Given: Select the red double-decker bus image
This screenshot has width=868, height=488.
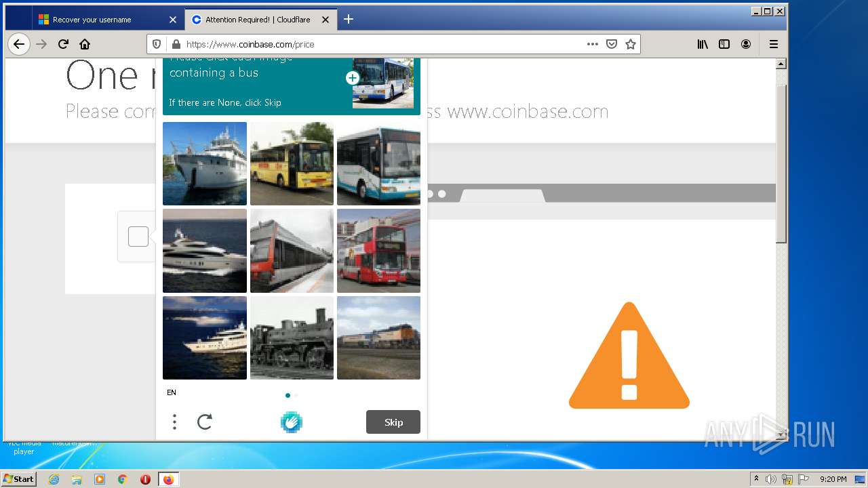Looking at the screenshot, I should click(378, 251).
